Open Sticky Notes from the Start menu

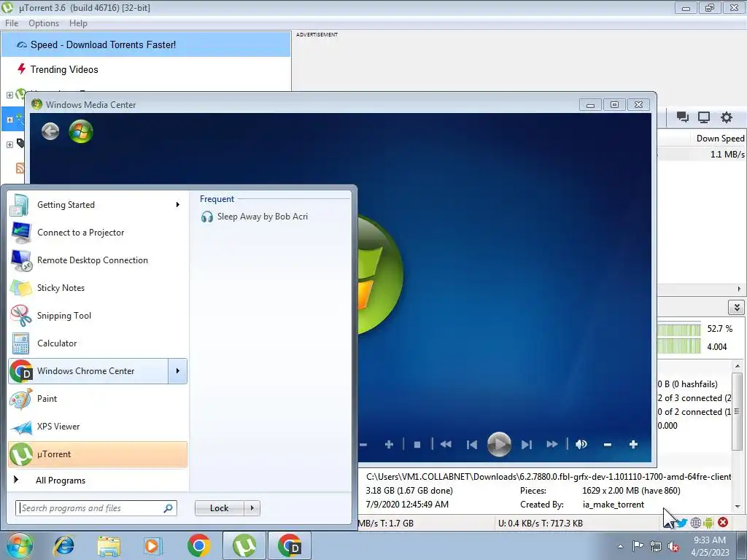98,287
